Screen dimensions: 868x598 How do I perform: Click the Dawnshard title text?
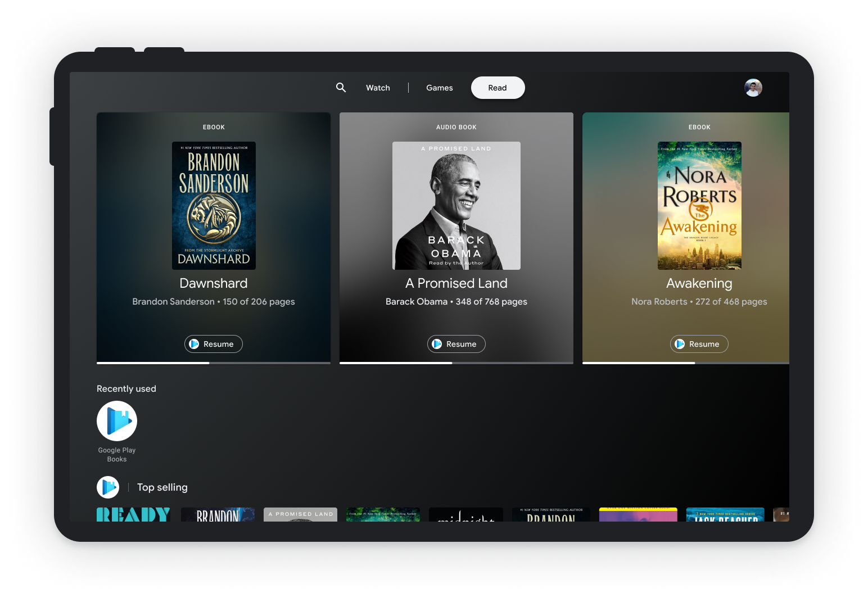click(214, 283)
